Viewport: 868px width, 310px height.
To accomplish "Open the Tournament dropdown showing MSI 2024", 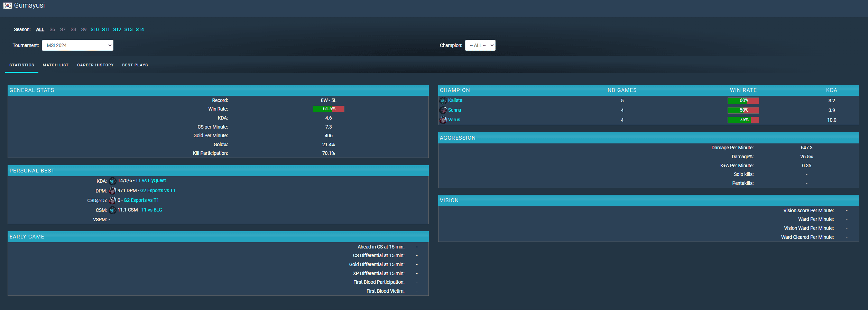I will coord(77,45).
